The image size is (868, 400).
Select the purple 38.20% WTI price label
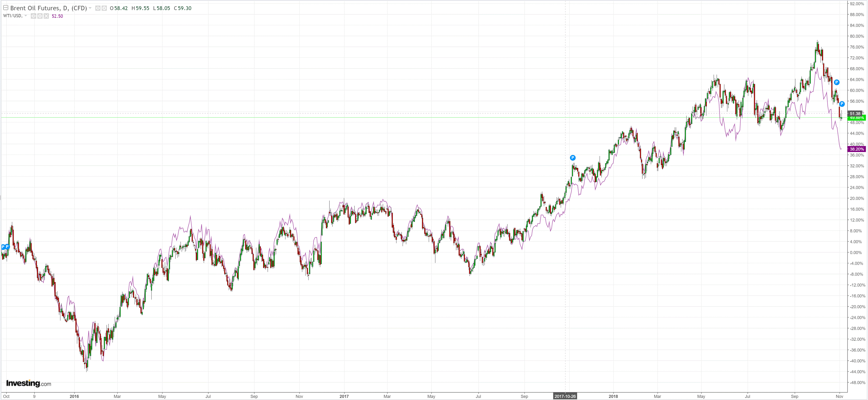pos(856,149)
